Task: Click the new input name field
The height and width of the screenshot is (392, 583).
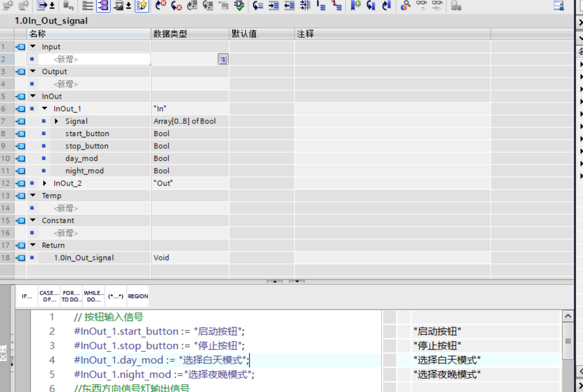Action: (x=94, y=59)
